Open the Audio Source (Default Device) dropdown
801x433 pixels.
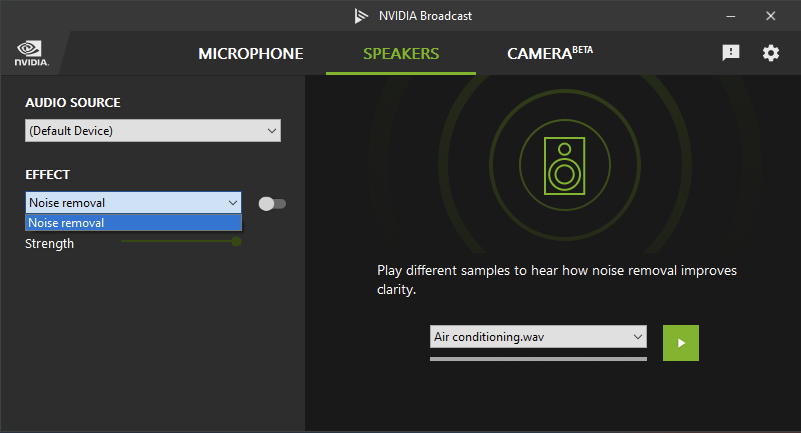click(153, 131)
